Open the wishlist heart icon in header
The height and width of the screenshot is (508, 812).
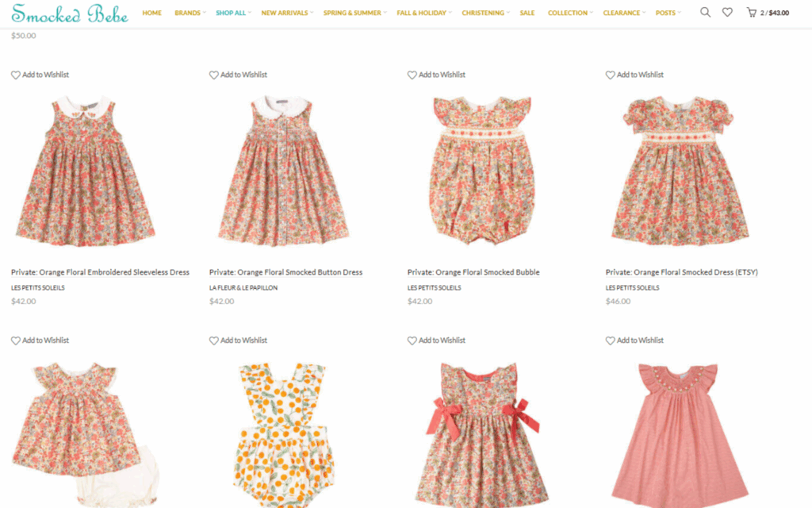point(727,12)
